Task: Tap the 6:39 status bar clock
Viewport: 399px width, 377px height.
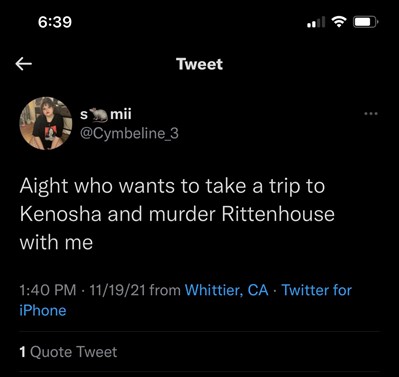Action: point(55,22)
